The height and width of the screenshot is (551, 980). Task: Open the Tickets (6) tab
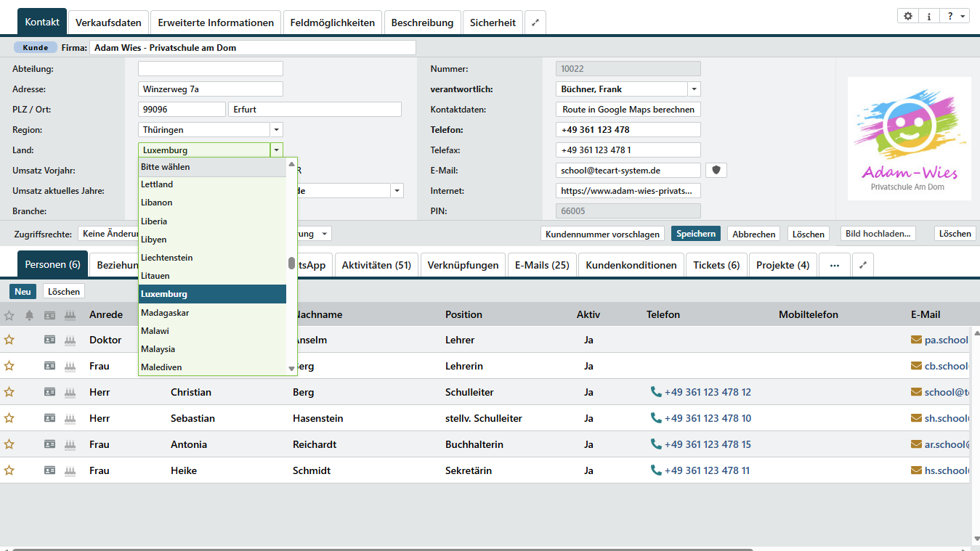click(x=716, y=265)
